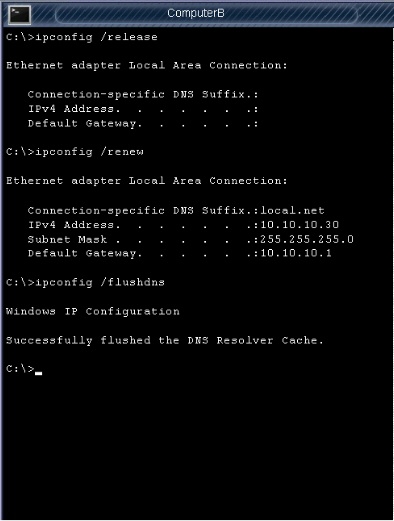The width and height of the screenshot is (394, 521).
Task: Click the ComputerB window title text
Action: (x=196, y=13)
